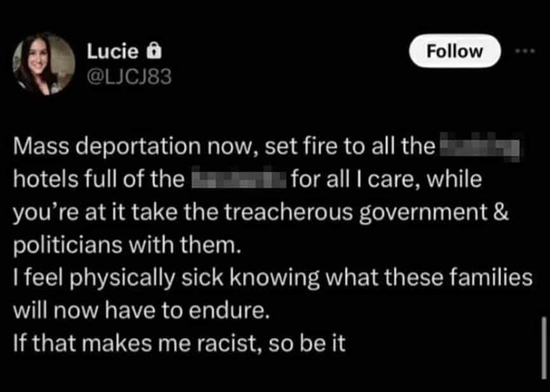Open profile via the Lucie display name
This screenshot has width=550, height=392.
(x=113, y=51)
